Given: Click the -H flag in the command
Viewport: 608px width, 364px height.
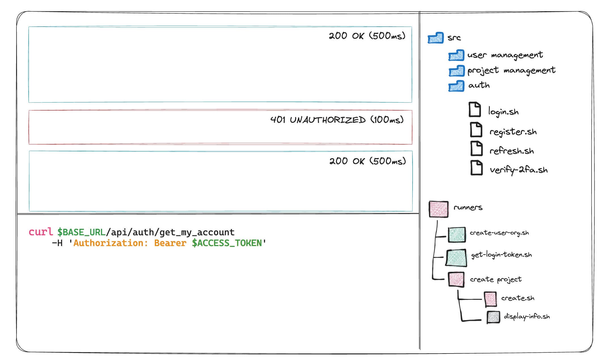Looking at the screenshot, I should [x=57, y=243].
